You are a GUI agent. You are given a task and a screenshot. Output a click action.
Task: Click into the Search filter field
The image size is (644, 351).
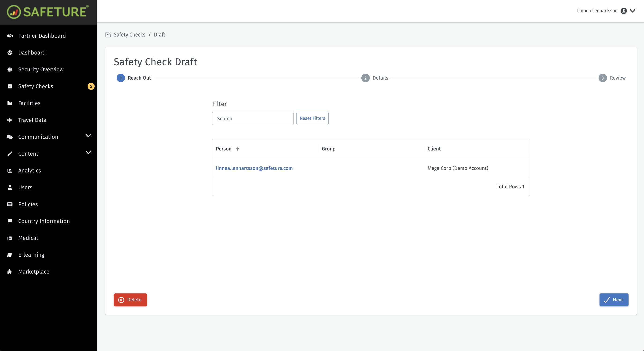pyautogui.click(x=252, y=118)
